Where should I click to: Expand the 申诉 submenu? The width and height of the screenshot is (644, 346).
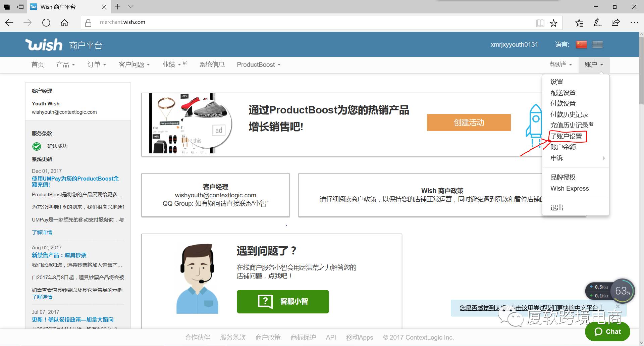[576, 158]
